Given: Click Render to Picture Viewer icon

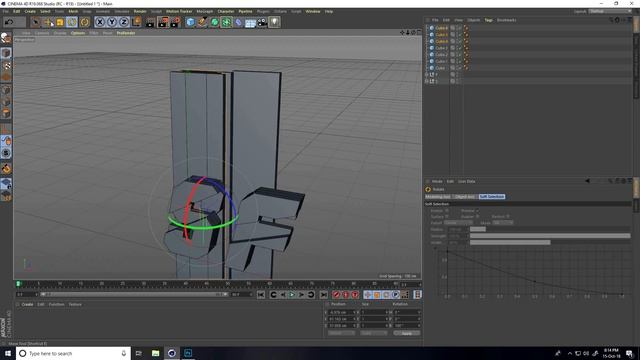Looking at the screenshot, I should coord(163,22).
